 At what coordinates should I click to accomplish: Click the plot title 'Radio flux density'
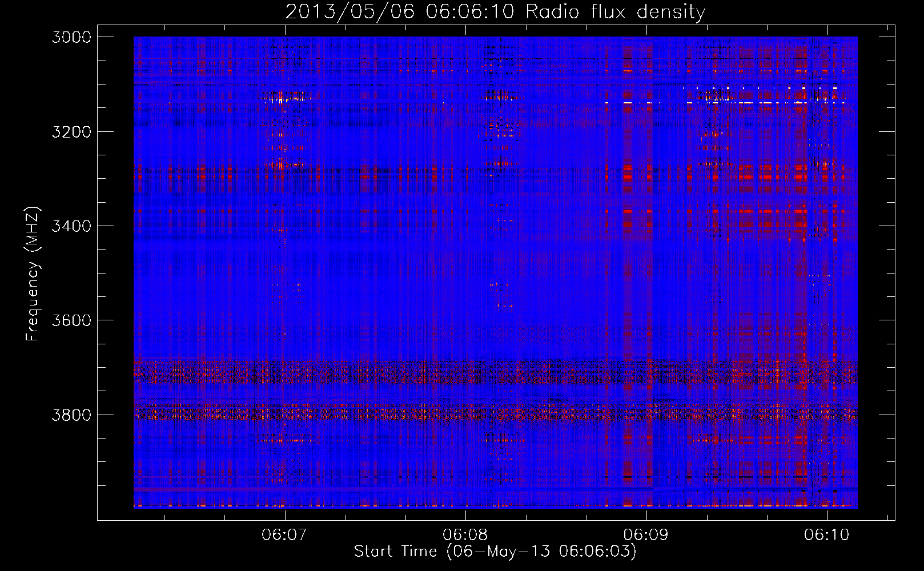(x=616, y=12)
